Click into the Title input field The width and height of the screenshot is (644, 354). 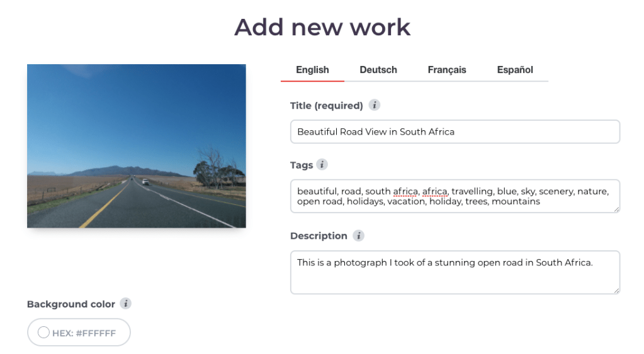pos(455,132)
